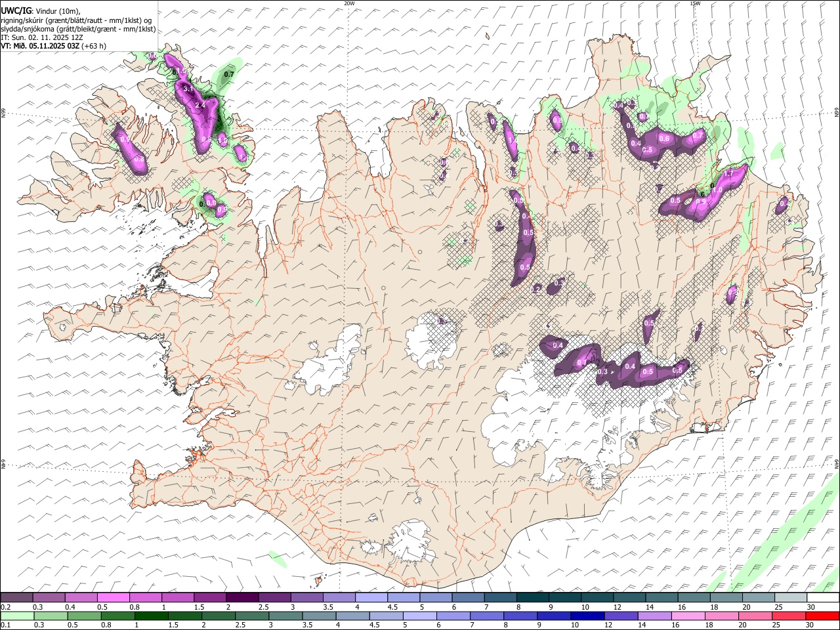
Task: Select navy blue 10 swatch in lower legend row
Action: (x=588, y=616)
